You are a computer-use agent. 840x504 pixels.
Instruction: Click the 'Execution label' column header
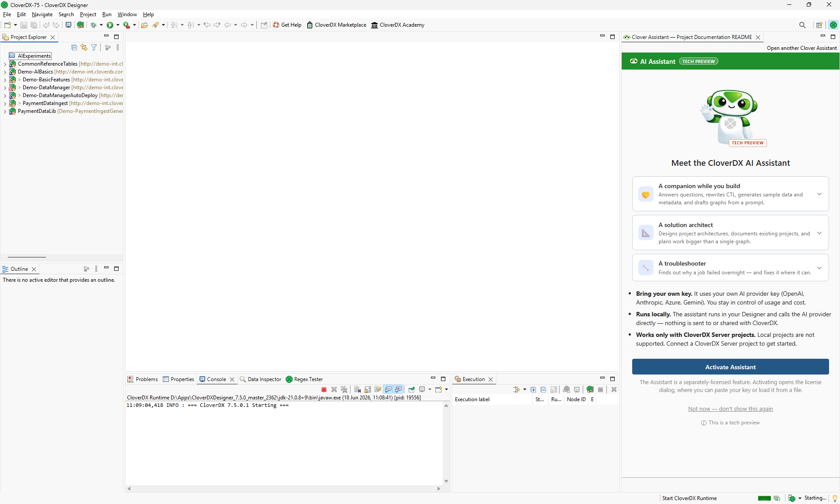pos(493,399)
